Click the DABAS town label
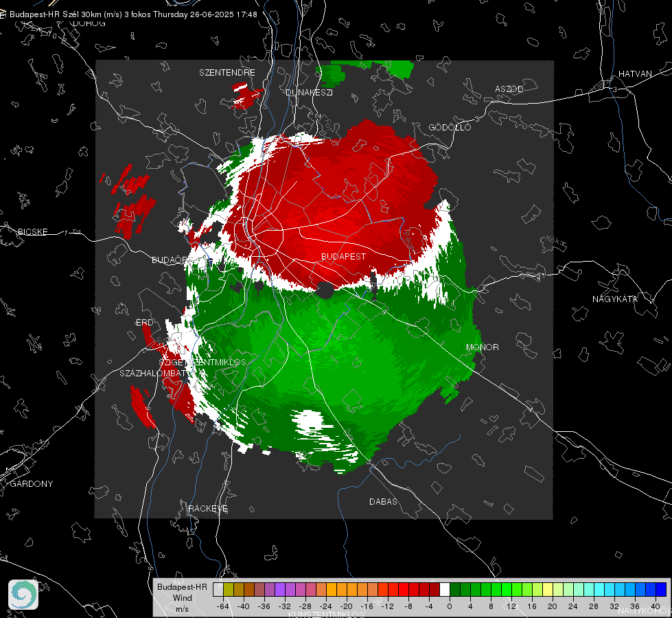Viewport: 672px width, 618px height. click(x=383, y=501)
